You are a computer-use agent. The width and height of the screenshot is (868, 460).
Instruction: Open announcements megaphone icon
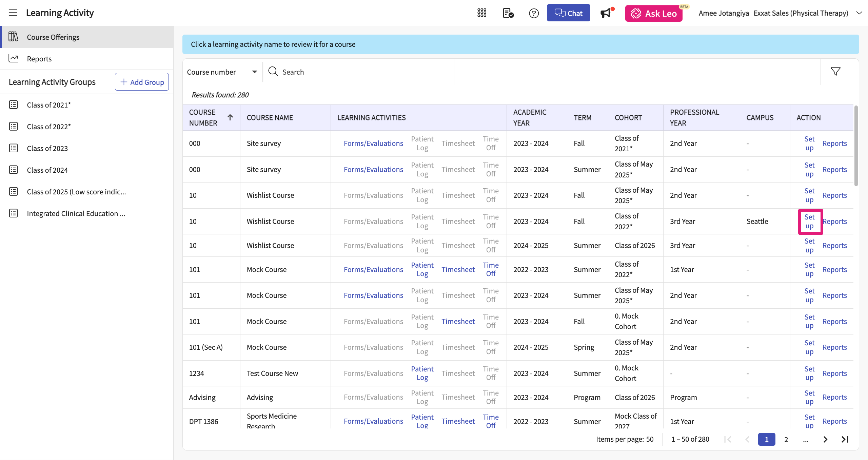(x=606, y=13)
